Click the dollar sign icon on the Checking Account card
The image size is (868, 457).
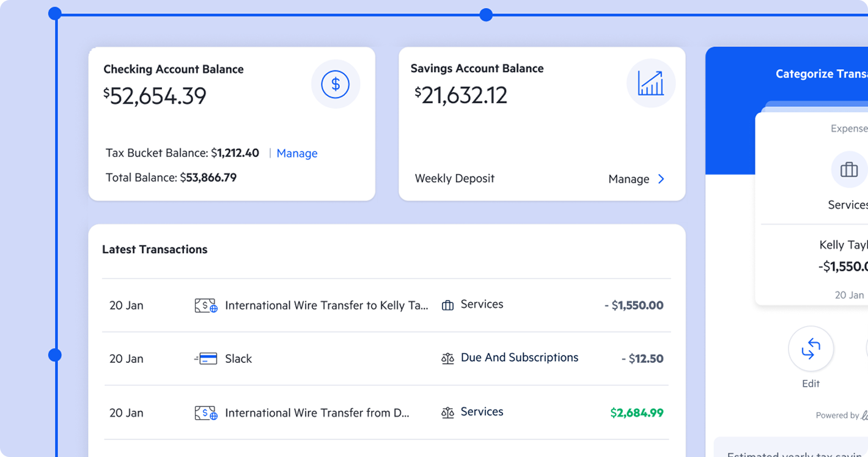click(x=336, y=84)
